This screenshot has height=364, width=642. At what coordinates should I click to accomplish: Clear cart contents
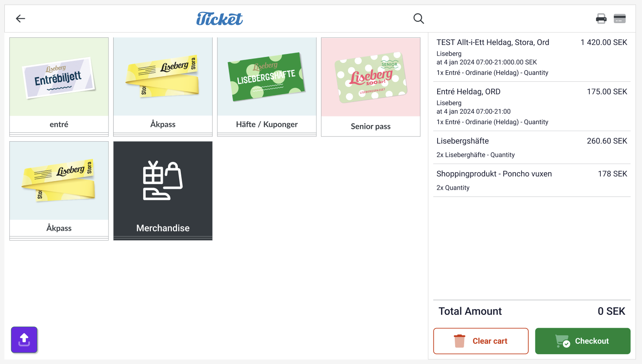click(481, 341)
